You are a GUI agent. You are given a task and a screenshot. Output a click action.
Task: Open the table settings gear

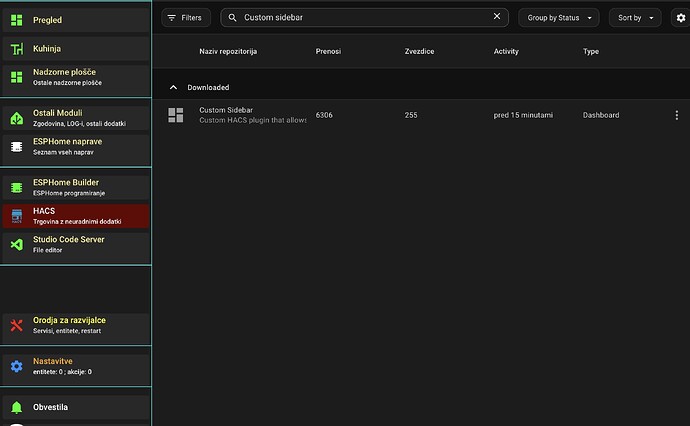(x=681, y=18)
